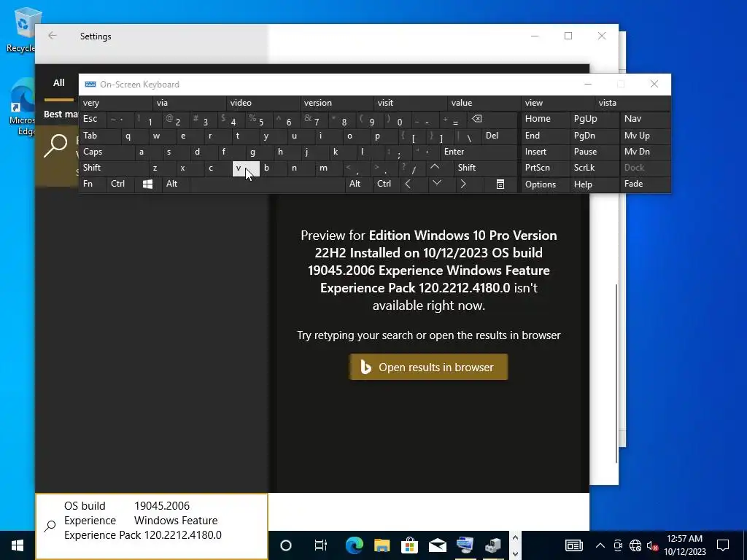Open Mail app from taskbar
Screen dimensions: 747x560
click(438, 545)
